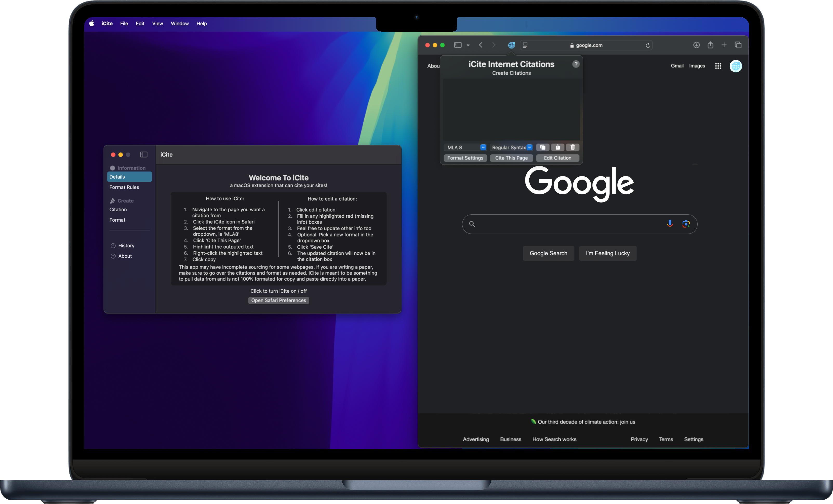Copy citation using the duplicate icon button

[x=542, y=147]
